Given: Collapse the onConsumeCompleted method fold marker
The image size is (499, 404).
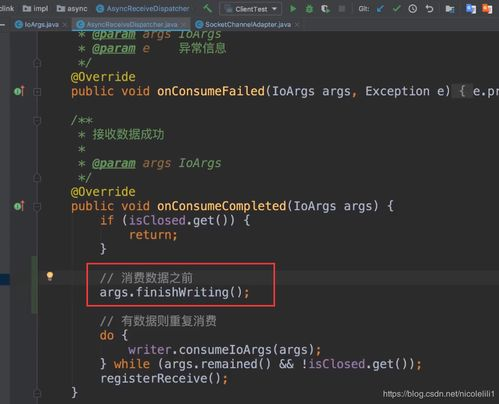Looking at the screenshot, I should tap(37, 207).
